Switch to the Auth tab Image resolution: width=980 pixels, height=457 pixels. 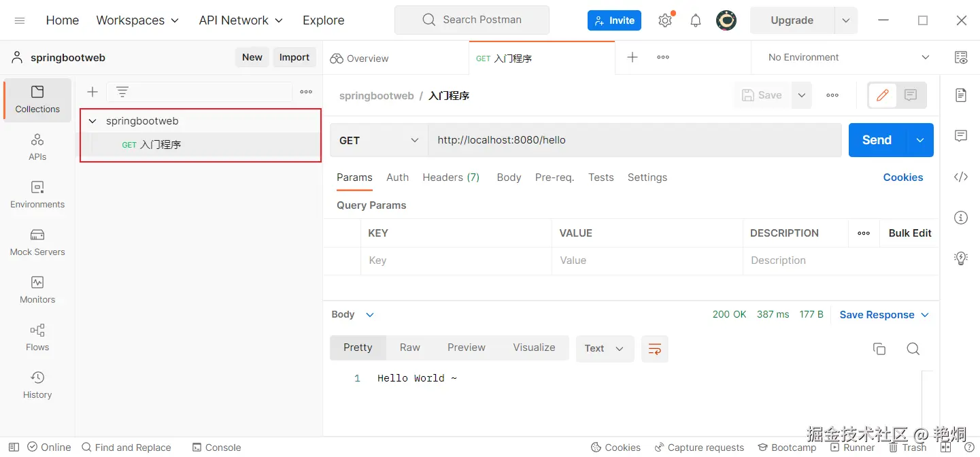click(x=398, y=177)
